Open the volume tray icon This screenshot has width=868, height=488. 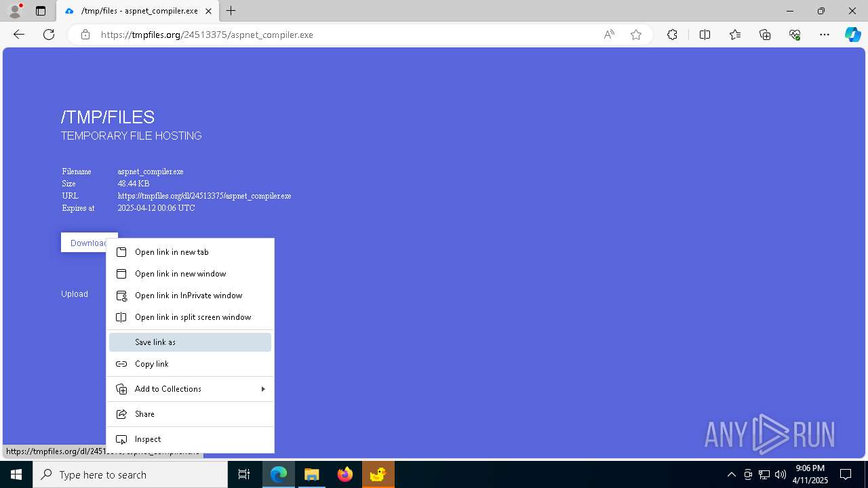pyautogui.click(x=781, y=474)
